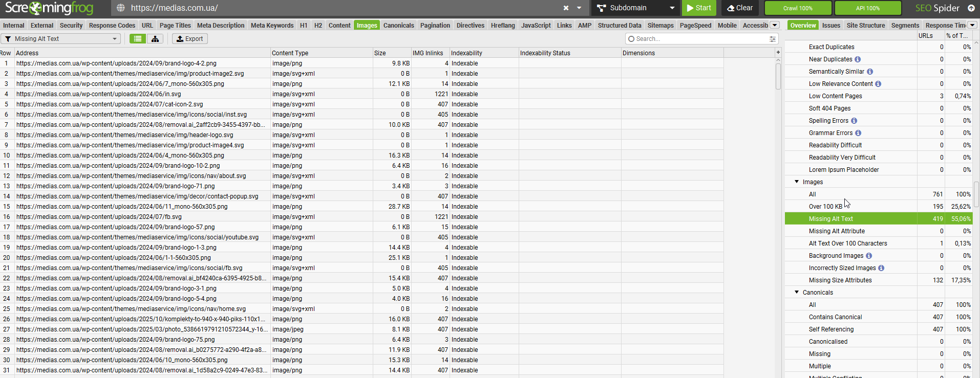Open the Subdomain crawl mode dropdown

tap(635, 8)
